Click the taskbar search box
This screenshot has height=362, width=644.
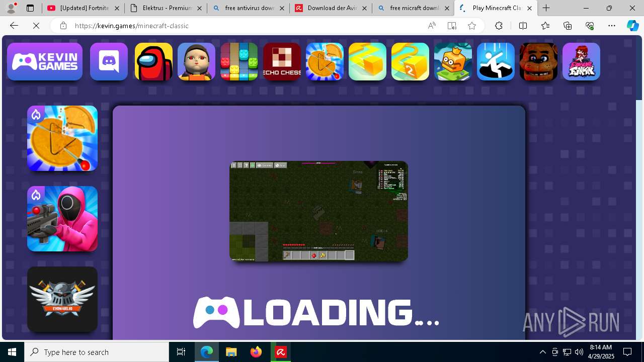point(97,352)
